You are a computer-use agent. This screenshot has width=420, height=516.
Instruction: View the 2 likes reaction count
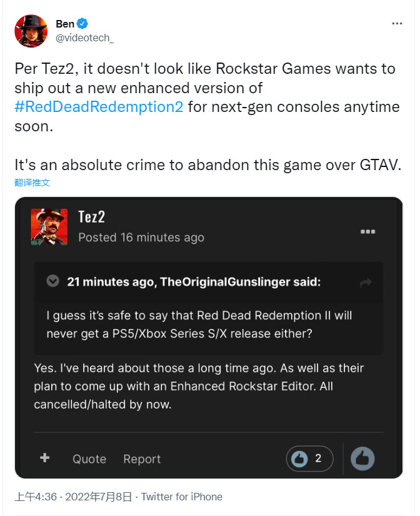pyautogui.click(x=310, y=458)
